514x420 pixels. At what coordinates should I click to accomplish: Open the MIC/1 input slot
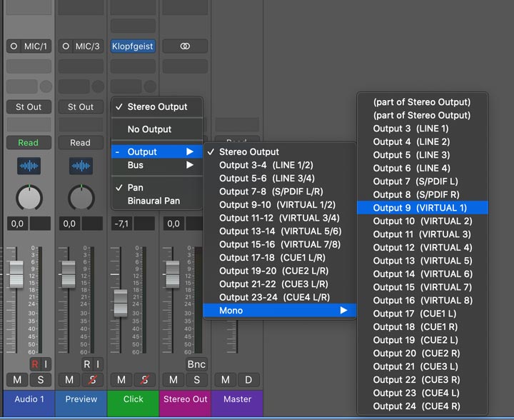point(36,46)
